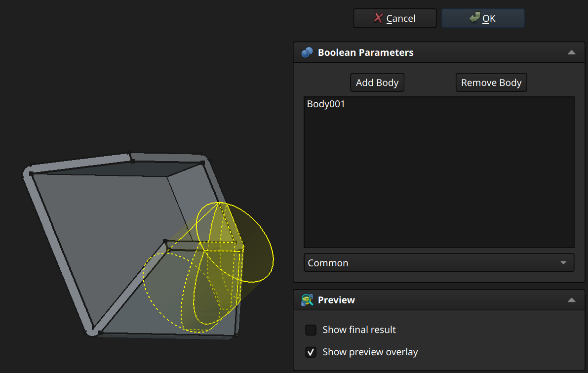Enable the Show final result checkbox
The width and height of the screenshot is (588, 373).
tap(311, 330)
